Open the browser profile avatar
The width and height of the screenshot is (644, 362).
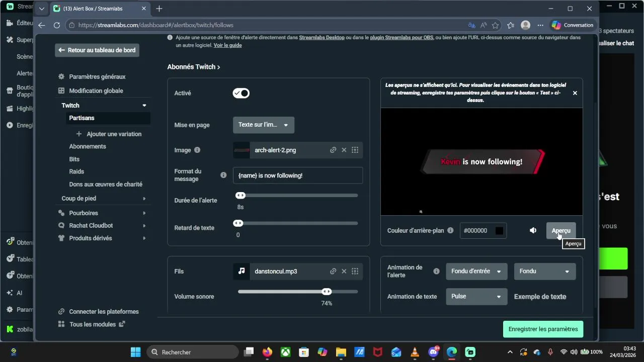[x=526, y=25]
